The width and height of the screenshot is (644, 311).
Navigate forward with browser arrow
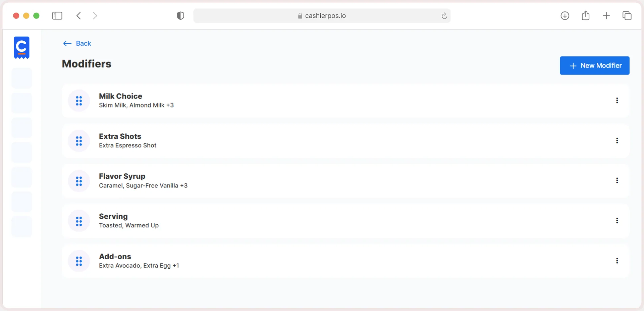(95, 16)
